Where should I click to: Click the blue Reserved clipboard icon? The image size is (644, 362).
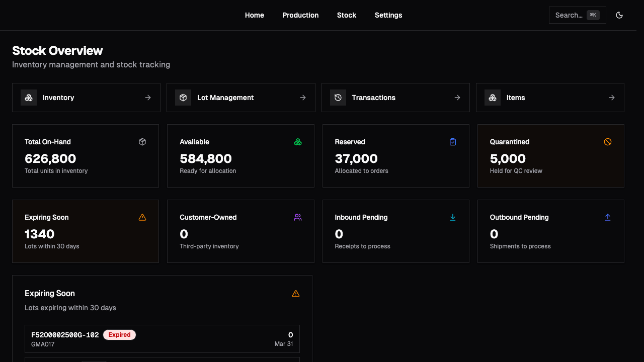(453, 142)
